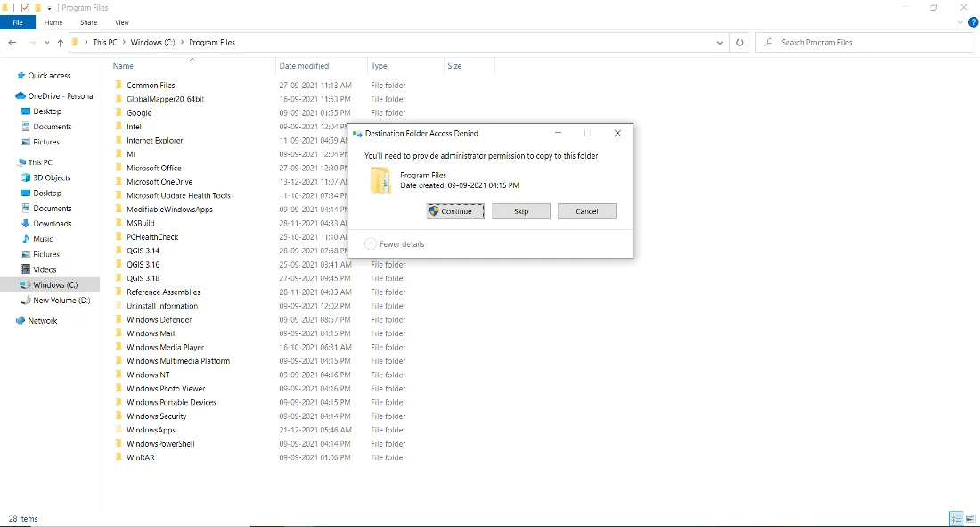Image resolution: width=980 pixels, height=527 pixels.
Task: Sort by the Date modified column header
Action: click(304, 66)
